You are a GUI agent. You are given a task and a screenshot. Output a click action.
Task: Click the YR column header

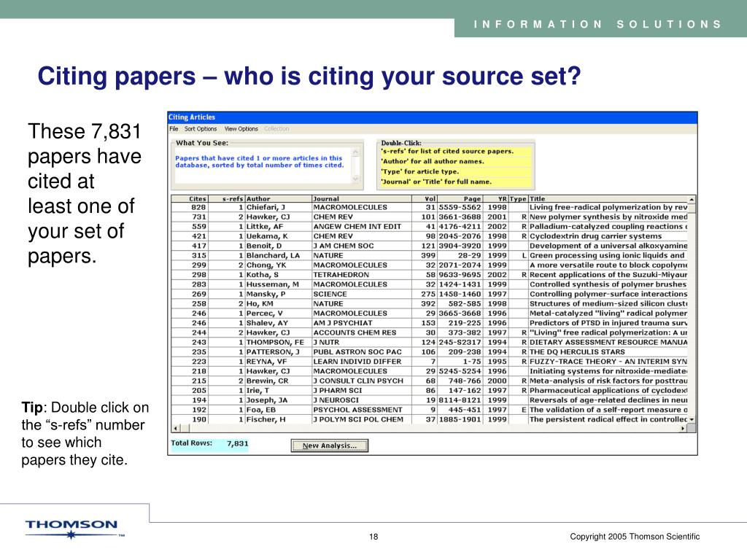coord(495,198)
